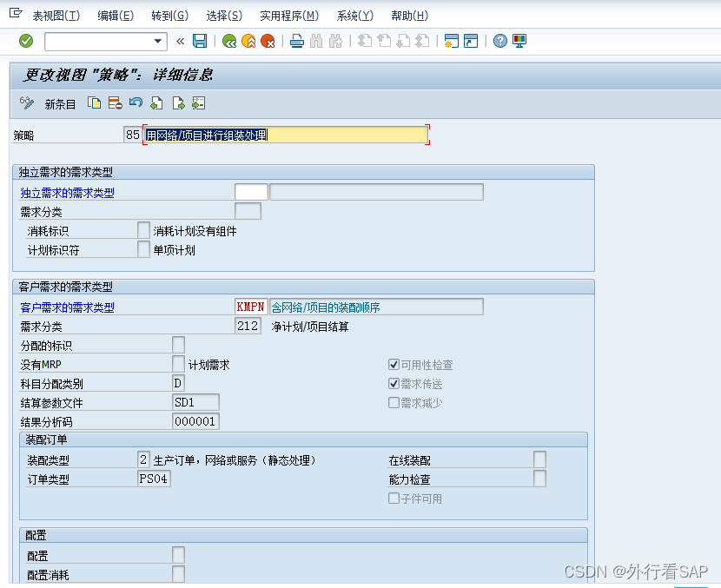This screenshot has width=721, height=588.
Task: Open the 选择(S) menu
Action: pos(224,16)
